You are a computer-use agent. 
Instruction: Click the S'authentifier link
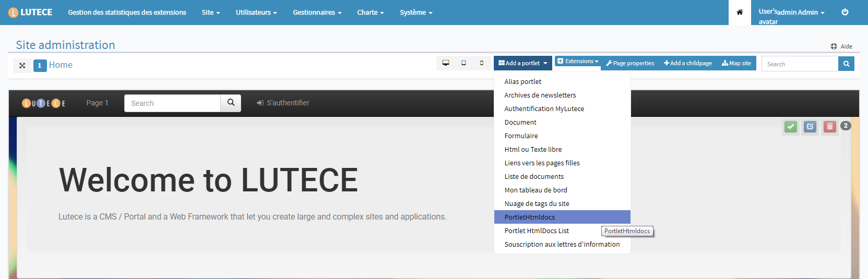coord(283,103)
